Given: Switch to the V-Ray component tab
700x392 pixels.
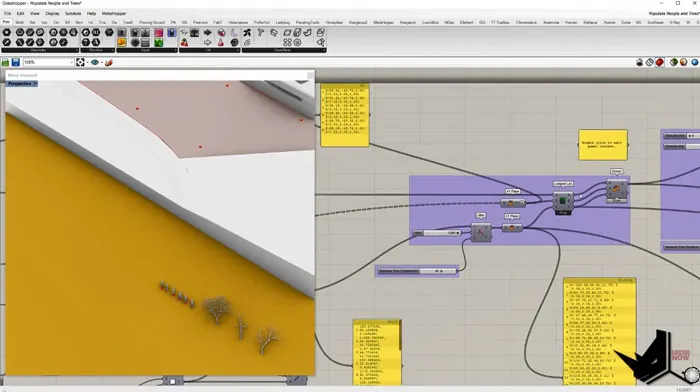Looking at the screenshot, I should coord(675,22).
